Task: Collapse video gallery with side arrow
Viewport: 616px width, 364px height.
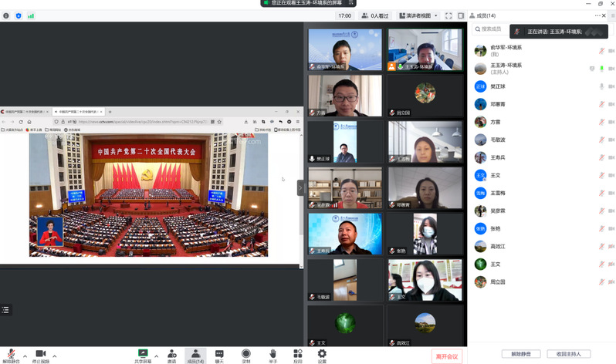Action: point(300,187)
